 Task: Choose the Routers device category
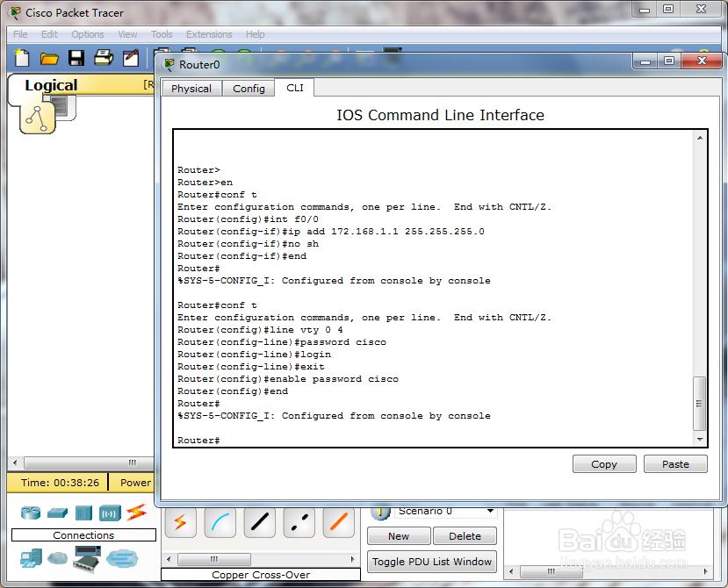click(x=31, y=513)
